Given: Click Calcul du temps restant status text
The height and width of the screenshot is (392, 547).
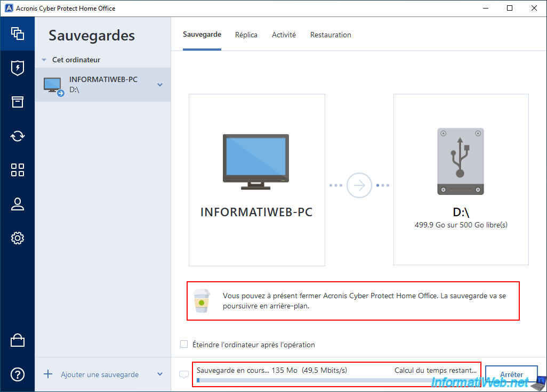Looking at the screenshot, I should [436, 370].
